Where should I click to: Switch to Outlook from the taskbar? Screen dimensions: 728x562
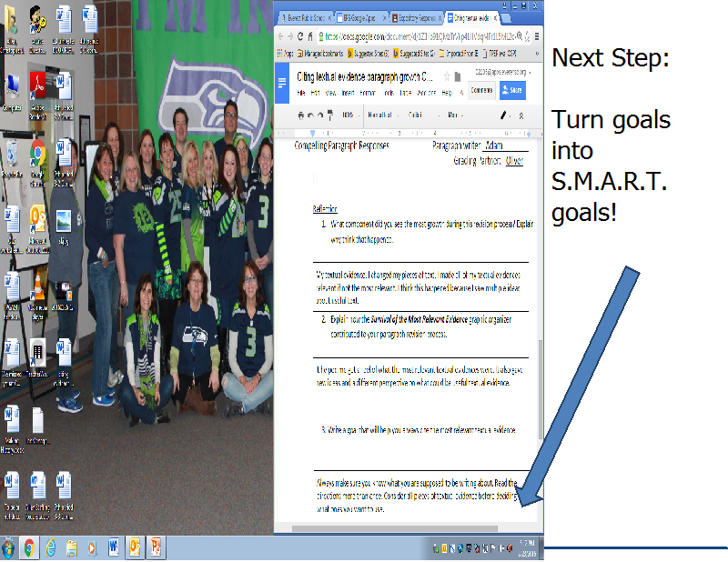coord(135,548)
